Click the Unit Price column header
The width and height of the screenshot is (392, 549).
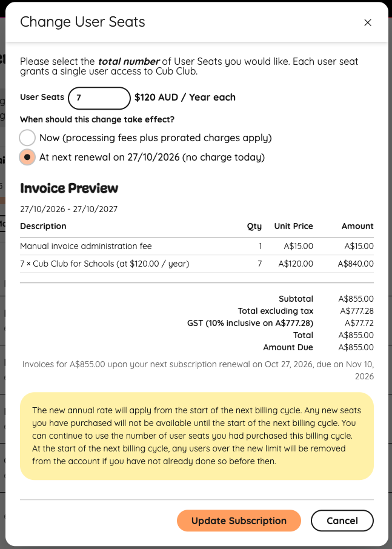(x=293, y=226)
